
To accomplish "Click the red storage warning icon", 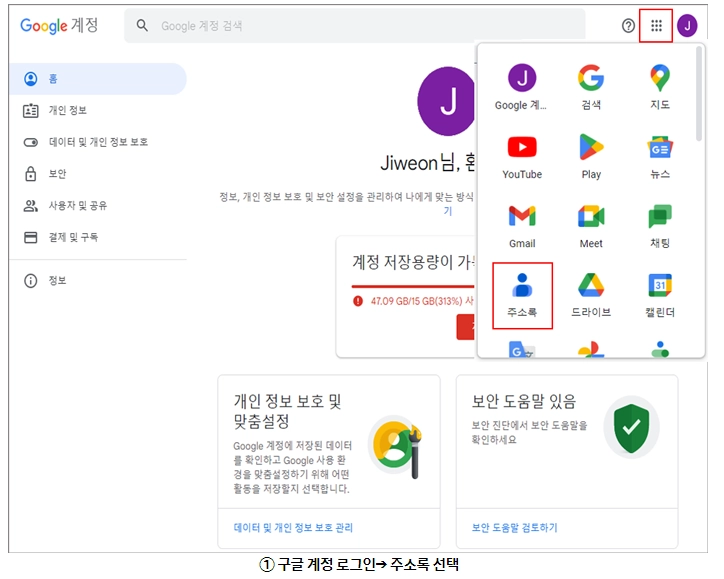I will coord(358,302).
